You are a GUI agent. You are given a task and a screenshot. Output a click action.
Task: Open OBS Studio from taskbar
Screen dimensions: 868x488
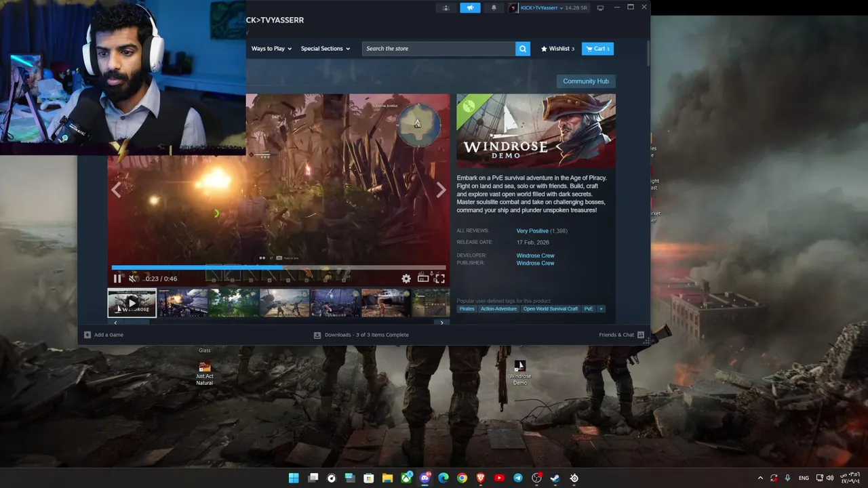(537, 478)
